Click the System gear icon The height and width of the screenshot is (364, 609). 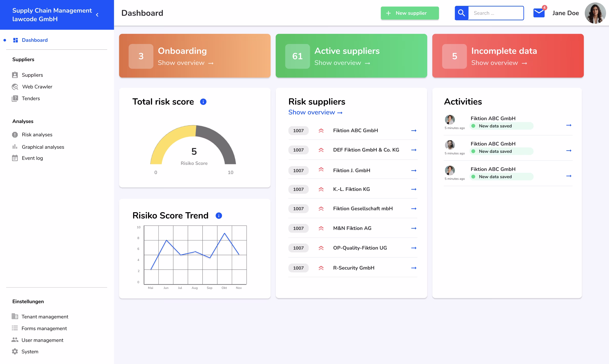coord(15,351)
